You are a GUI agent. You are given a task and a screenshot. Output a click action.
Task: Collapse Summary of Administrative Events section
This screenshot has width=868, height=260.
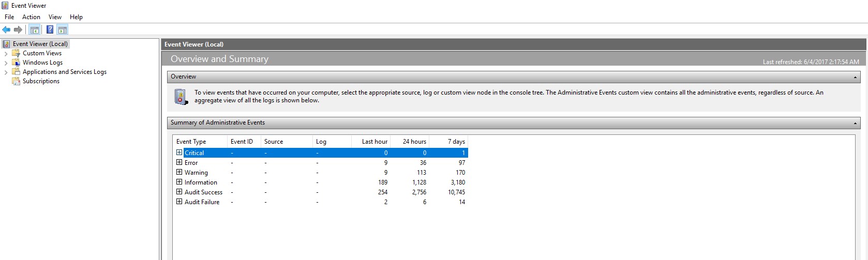[855, 123]
